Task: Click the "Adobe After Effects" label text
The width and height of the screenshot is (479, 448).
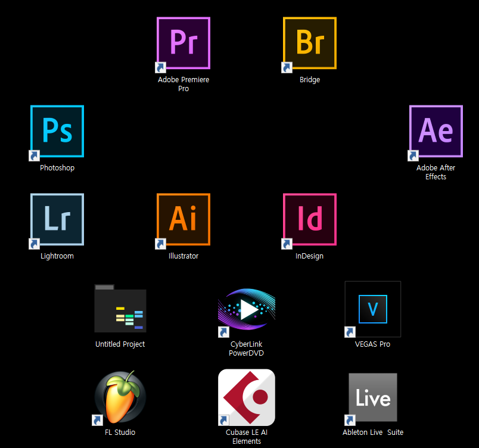Action: [x=436, y=172]
